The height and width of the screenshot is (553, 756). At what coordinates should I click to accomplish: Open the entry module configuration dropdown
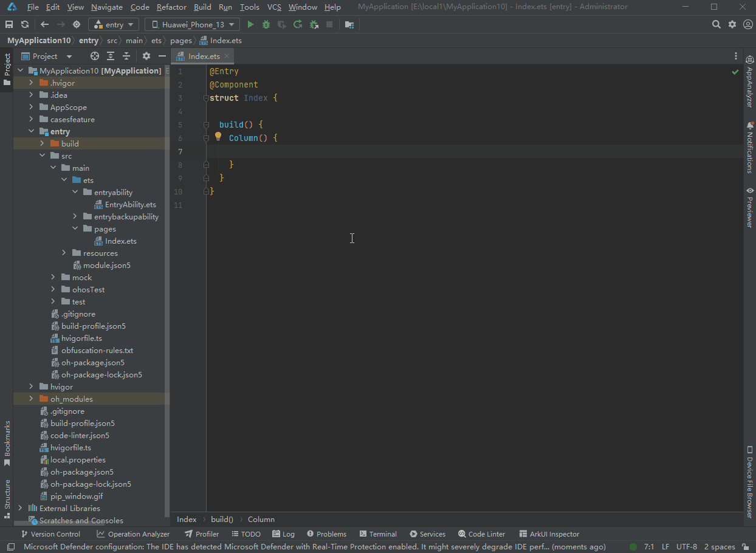[x=114, y=24]
